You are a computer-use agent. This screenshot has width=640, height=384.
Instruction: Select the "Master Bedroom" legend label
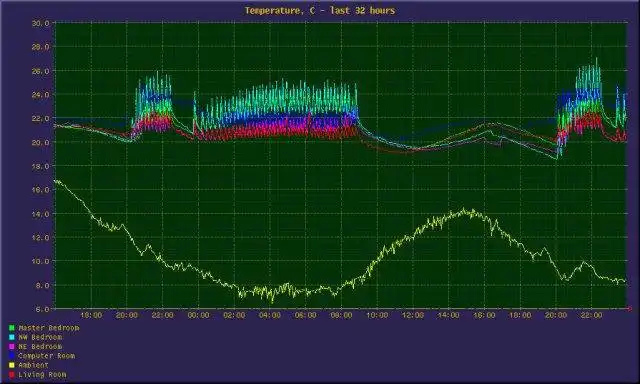[49, 328]
